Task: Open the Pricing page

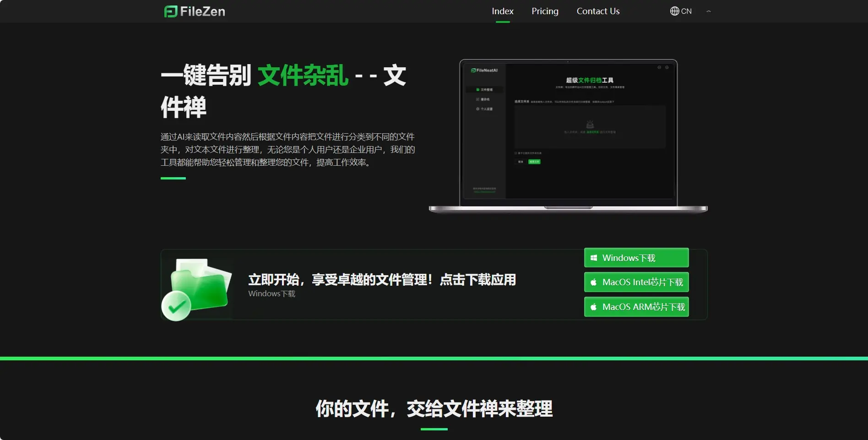Action: pos(544,11)
